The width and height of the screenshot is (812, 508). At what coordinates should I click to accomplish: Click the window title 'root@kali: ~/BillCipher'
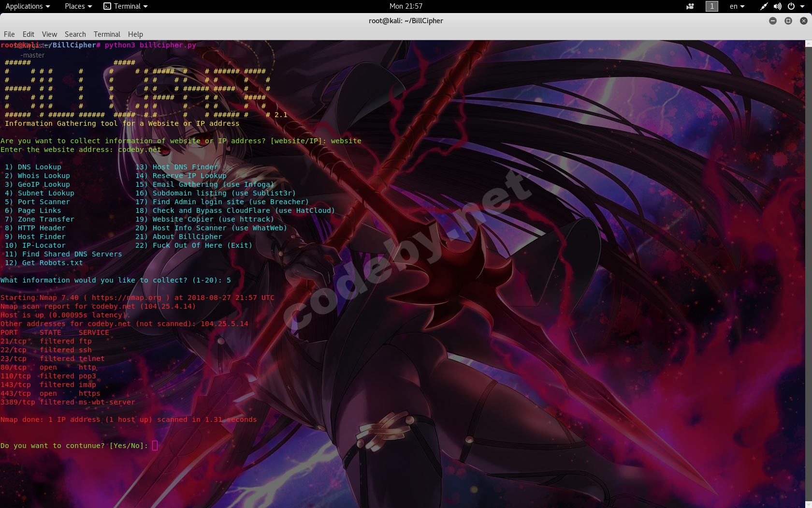pyautogui.click(x=406, y=21)
